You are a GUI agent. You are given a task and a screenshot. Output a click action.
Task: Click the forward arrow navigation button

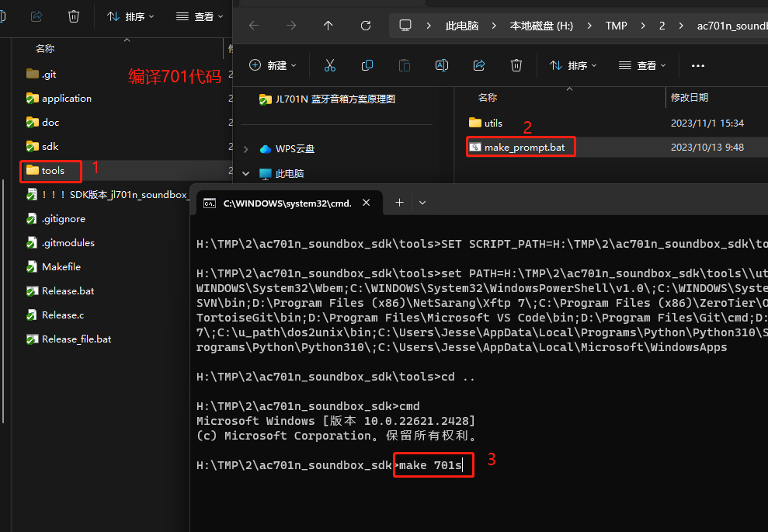[x=291, y=26]
